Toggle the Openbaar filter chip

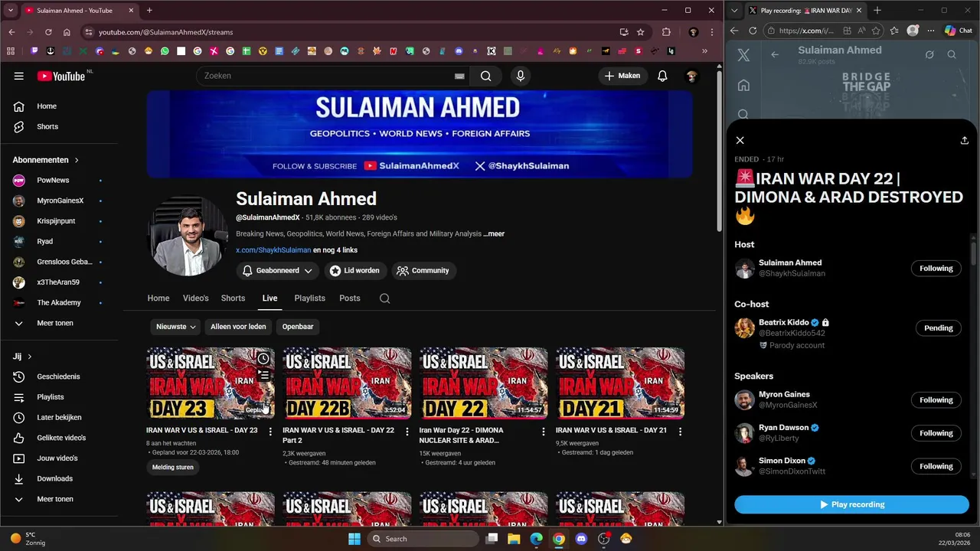298,327
